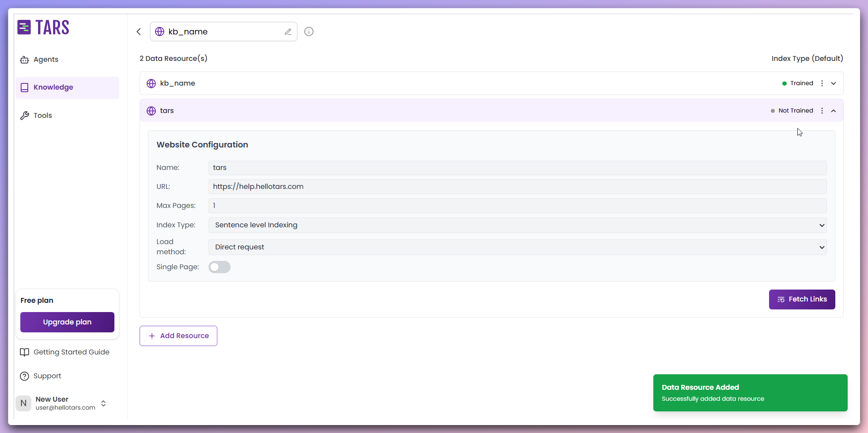
Task: Select Knowledge in the sidebar
Action: click(x=68, y=87)
